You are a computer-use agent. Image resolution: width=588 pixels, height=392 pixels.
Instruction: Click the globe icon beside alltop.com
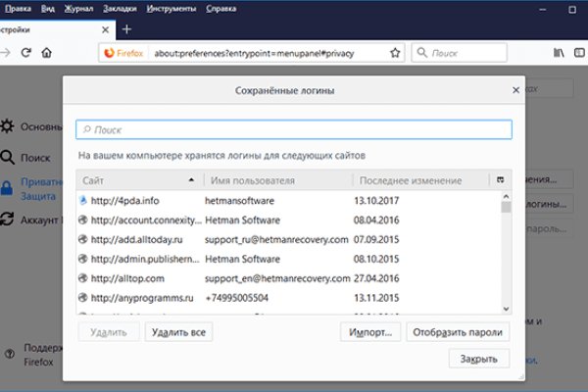(83, 277)
